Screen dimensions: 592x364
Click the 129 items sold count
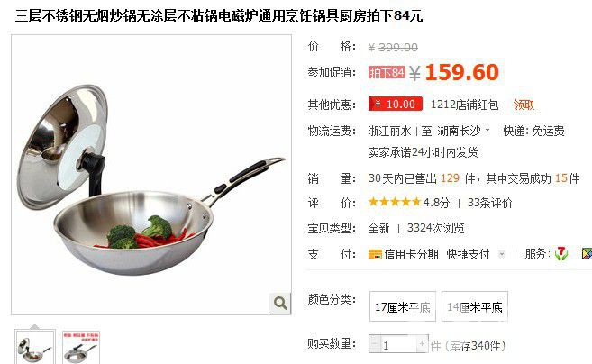(450, 178)
